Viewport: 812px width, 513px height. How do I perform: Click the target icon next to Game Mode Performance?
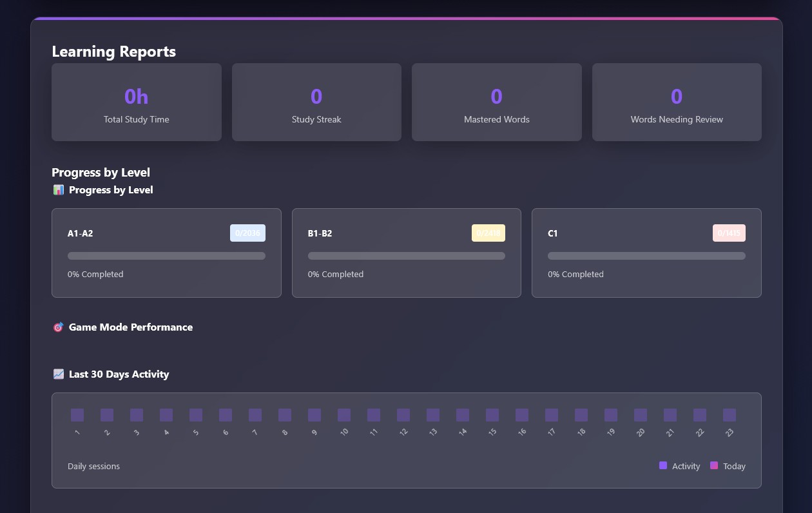58,327
